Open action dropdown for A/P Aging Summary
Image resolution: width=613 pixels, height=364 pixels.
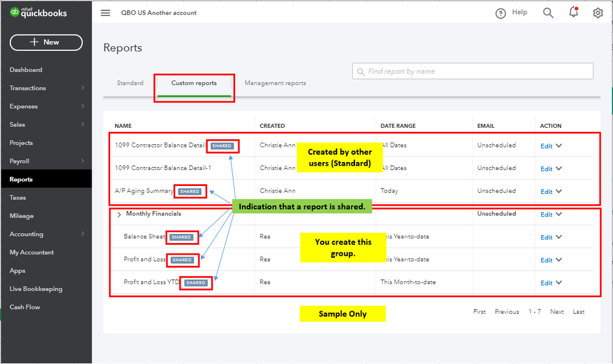pyautogui.click(x=559, y=192)
